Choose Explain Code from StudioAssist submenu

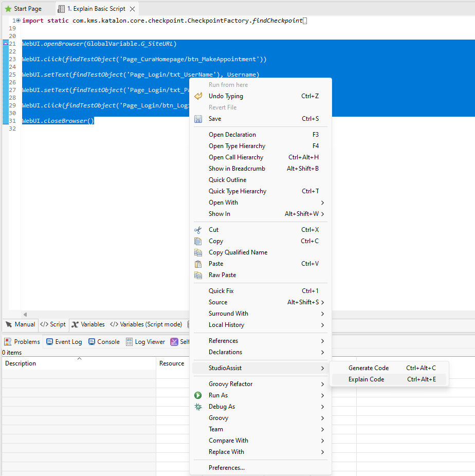coord(389,379)
